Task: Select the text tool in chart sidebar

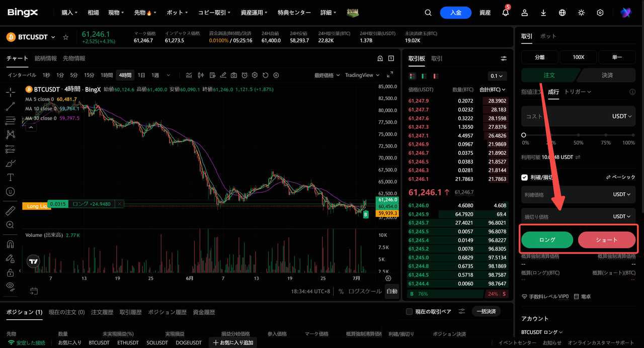Action: click(x=10, y=178)
